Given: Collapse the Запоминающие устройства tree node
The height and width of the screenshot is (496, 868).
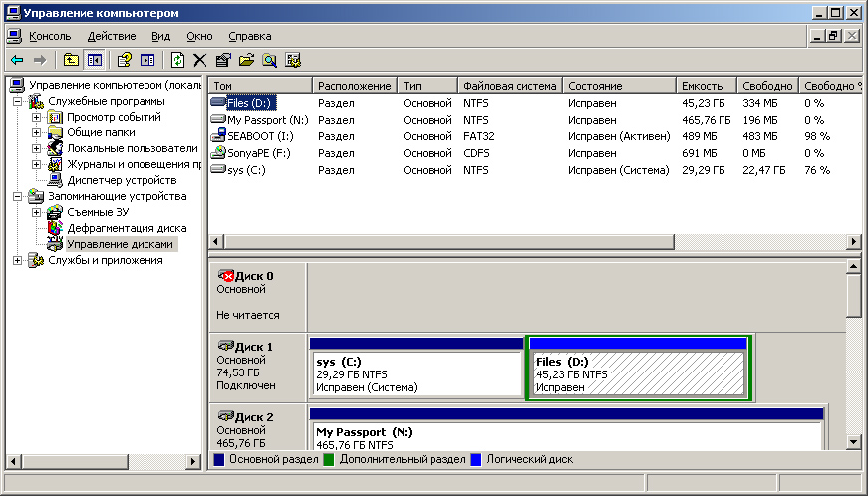Looking at the screenshot, I should pyautogui.click(x=19, y=197).
